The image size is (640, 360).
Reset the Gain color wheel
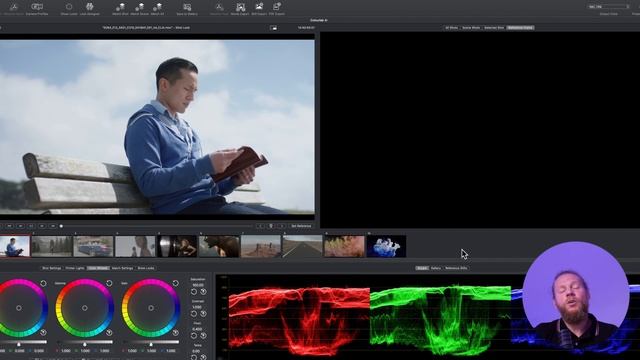[176, 283]
